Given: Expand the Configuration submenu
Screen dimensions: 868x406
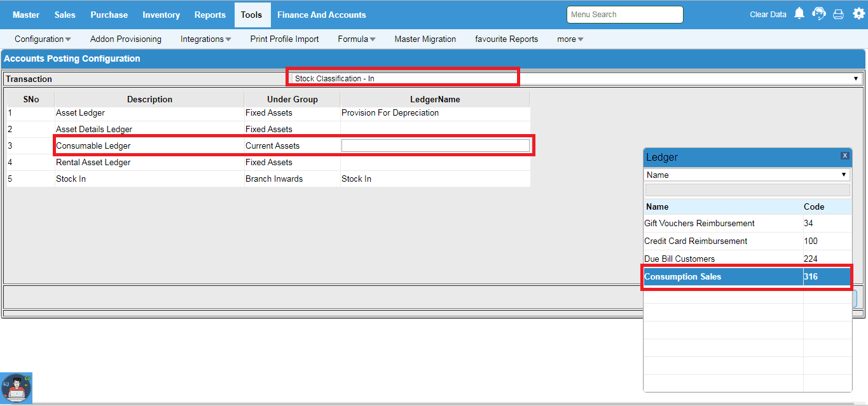Looking at the screenshot, I should (43, 39).
